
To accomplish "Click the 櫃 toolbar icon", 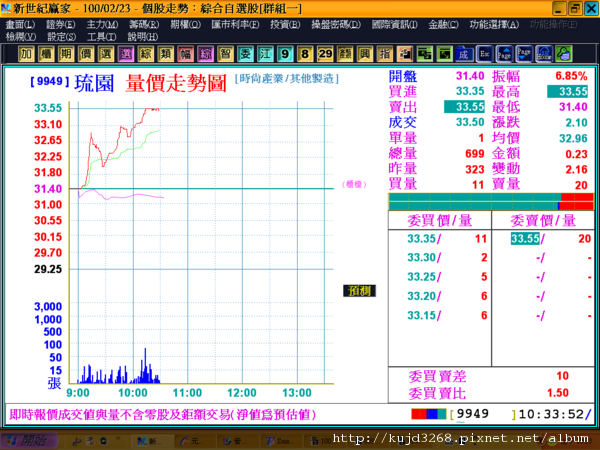I will [x=46, y=54].
